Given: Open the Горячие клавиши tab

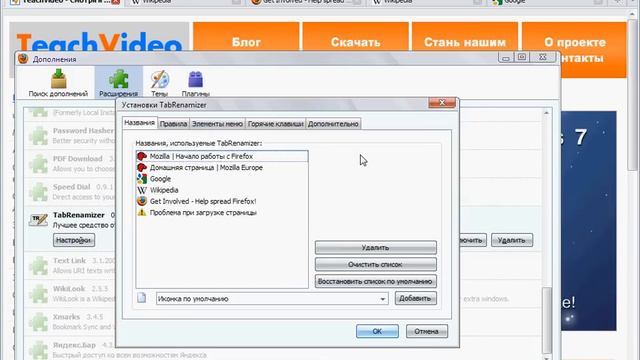Looking at the screenshot, I should (x=276, y=124).
